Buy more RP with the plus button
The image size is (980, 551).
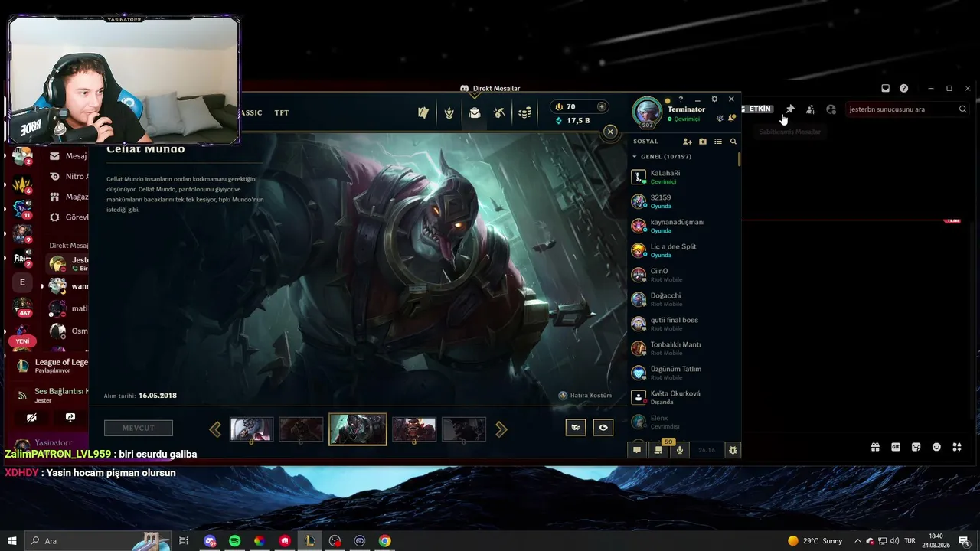[x=602, y=106]
